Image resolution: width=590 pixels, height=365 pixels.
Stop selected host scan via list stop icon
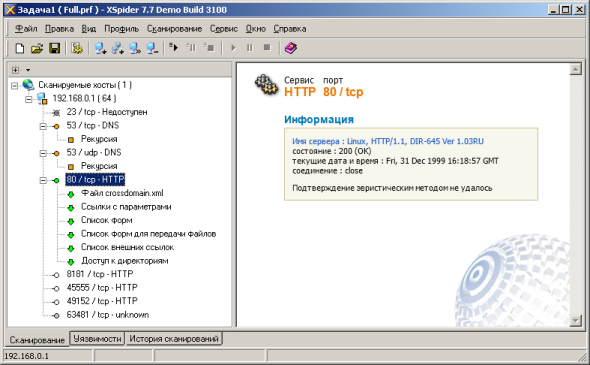click(209, 47)
